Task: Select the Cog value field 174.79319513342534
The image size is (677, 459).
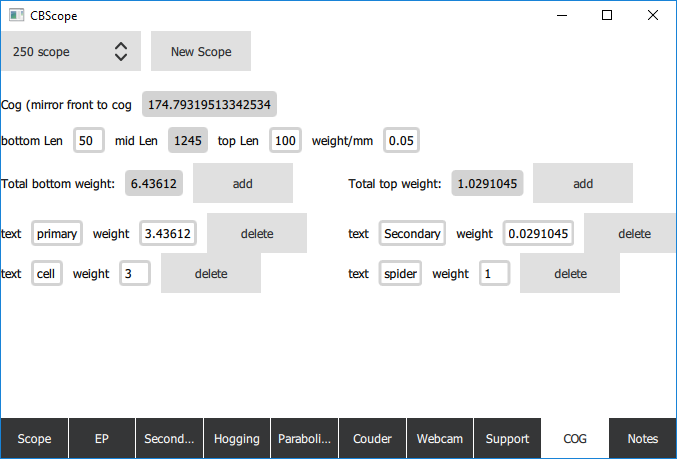Action: (209, 104)
